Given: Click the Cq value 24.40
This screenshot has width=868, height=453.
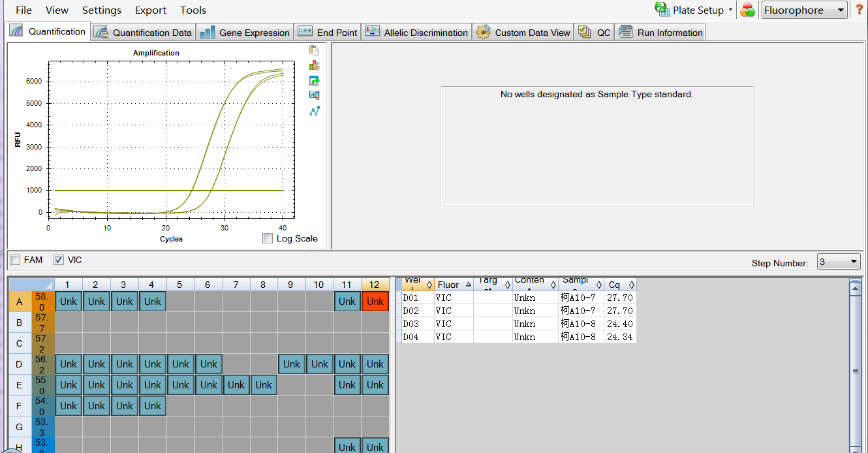Looking at the screenshot, I should coord(620,324).
